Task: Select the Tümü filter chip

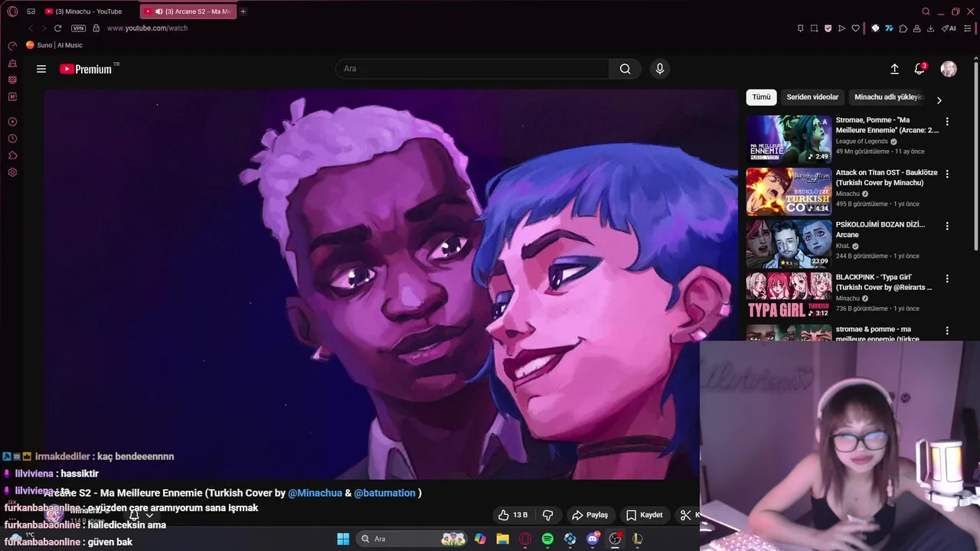Action: click(761, 97)
